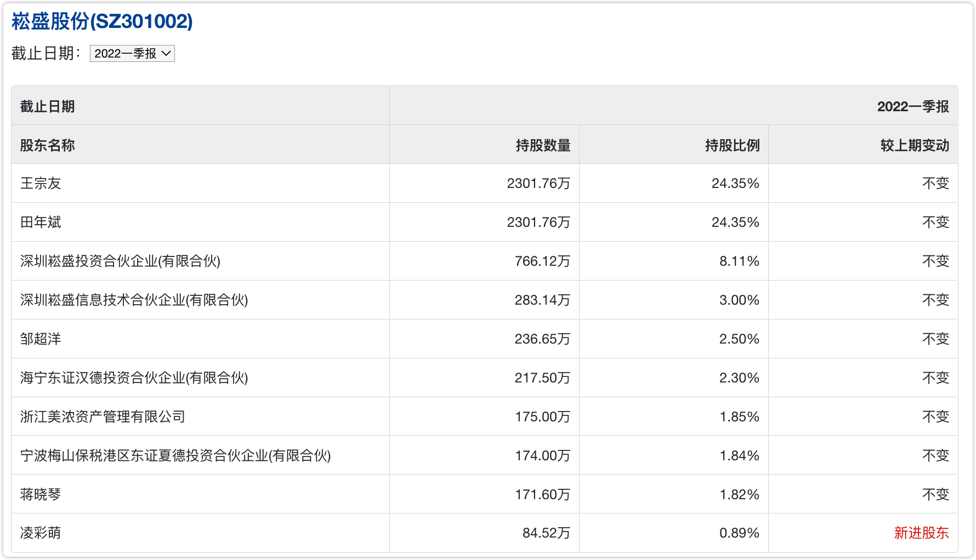
Task: Click the 持股比例 column header
Action: (732, 145)
